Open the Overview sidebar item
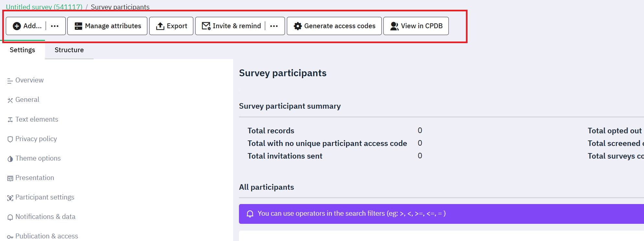Screen dimensions: 644x241 [29, 80]
